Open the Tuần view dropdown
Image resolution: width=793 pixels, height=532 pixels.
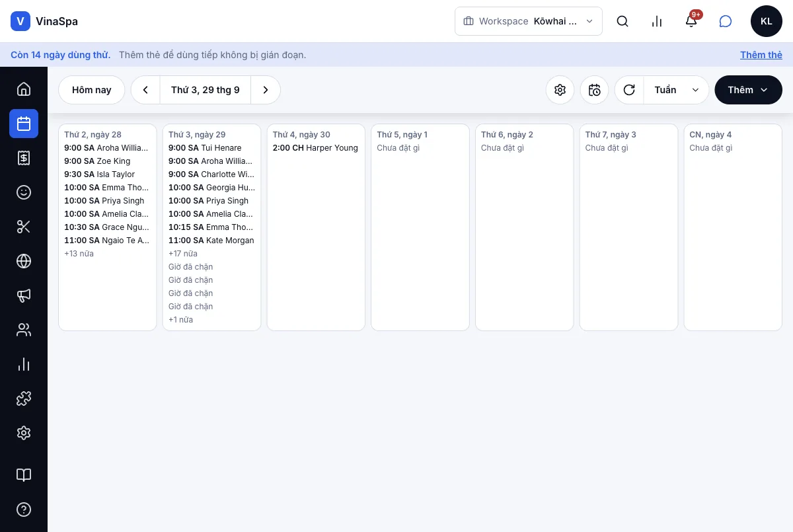pyautogui.click(x=676, y=90)
